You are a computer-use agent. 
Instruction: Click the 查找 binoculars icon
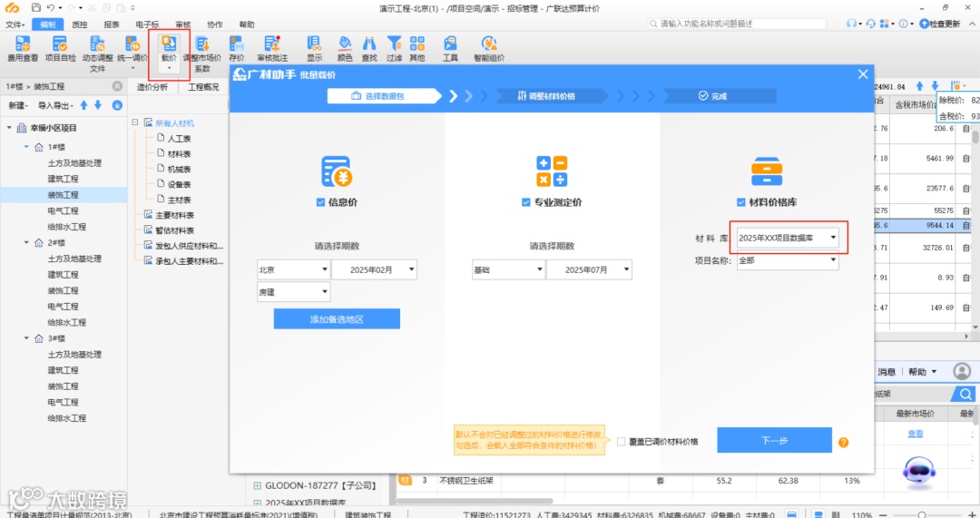[x=369, y=49]
